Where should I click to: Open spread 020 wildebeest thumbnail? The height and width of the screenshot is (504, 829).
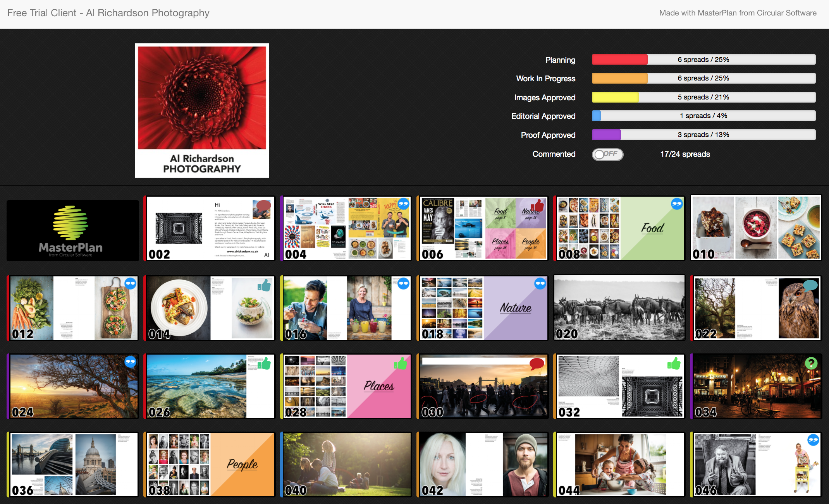point(619,308)
